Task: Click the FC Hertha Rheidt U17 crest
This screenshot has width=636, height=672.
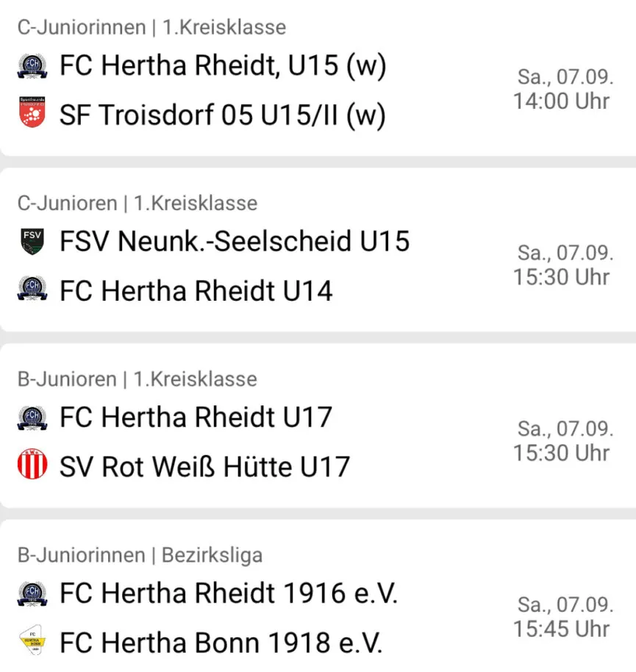Action: 32,418
